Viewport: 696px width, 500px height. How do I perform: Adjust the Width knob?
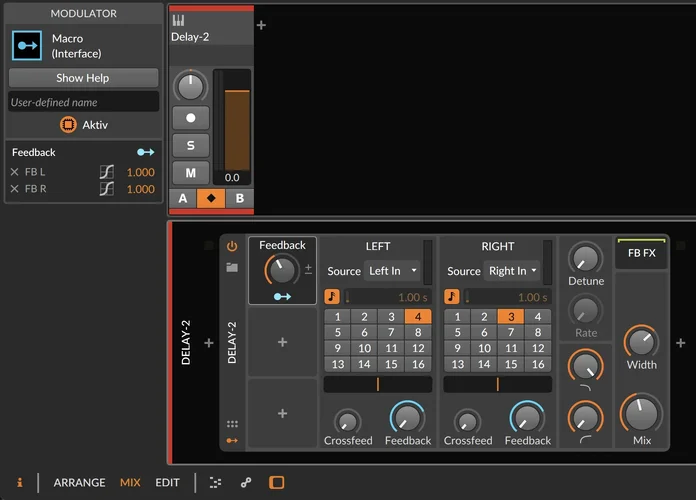click(641, 342)
